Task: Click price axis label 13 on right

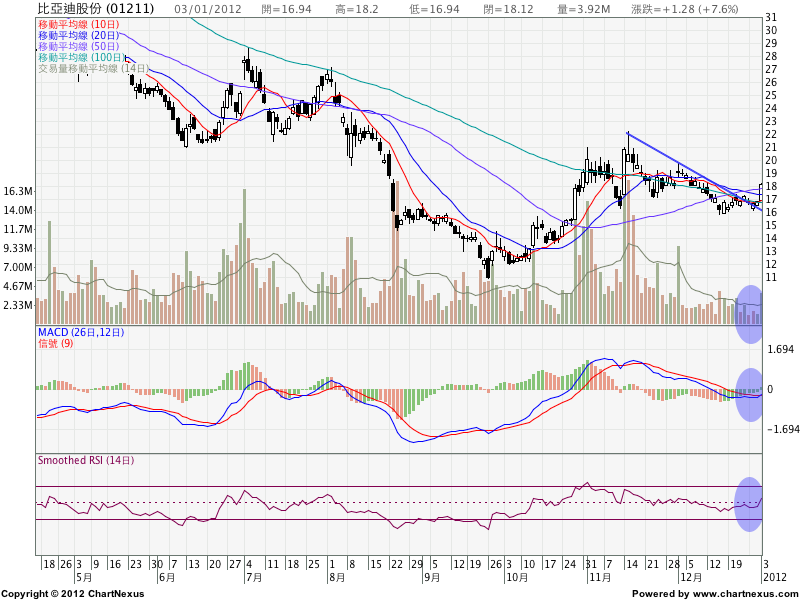Action: click(771, 252)
